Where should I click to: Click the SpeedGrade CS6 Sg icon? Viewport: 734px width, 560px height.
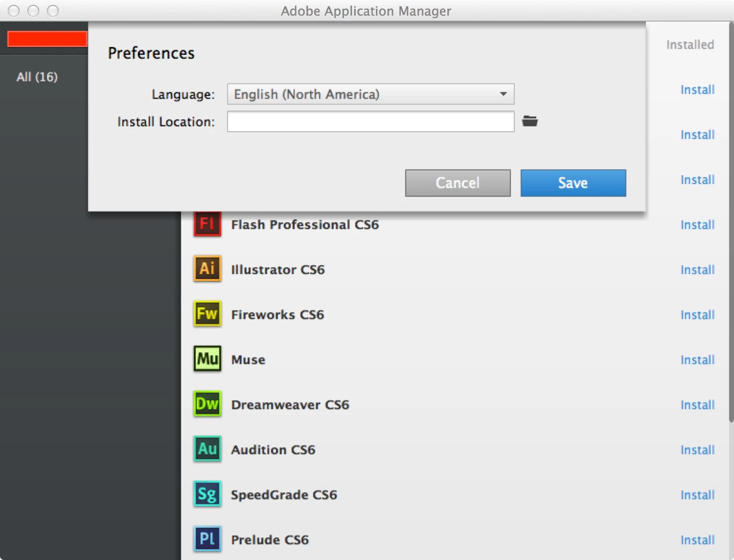click(x=207, y=494)
